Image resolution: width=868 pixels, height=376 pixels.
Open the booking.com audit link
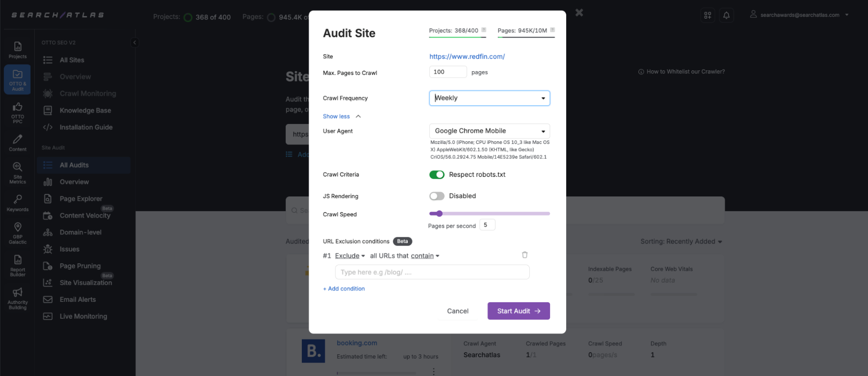point(357,343)
